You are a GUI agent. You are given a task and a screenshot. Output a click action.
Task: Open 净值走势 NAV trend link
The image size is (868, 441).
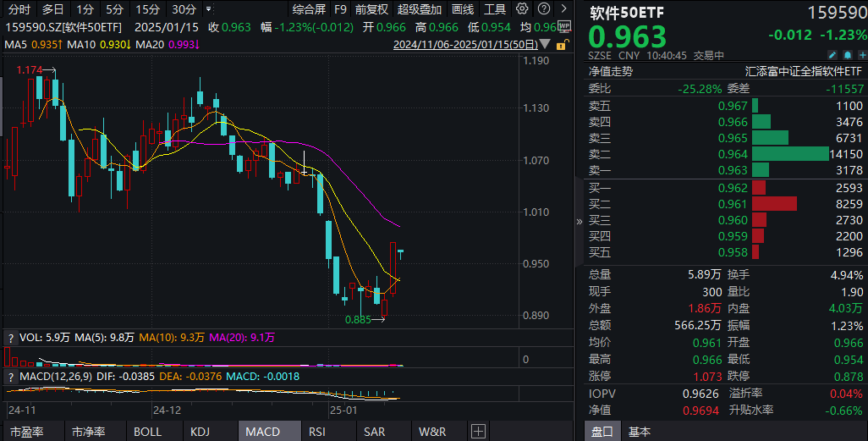pos(611,71)
